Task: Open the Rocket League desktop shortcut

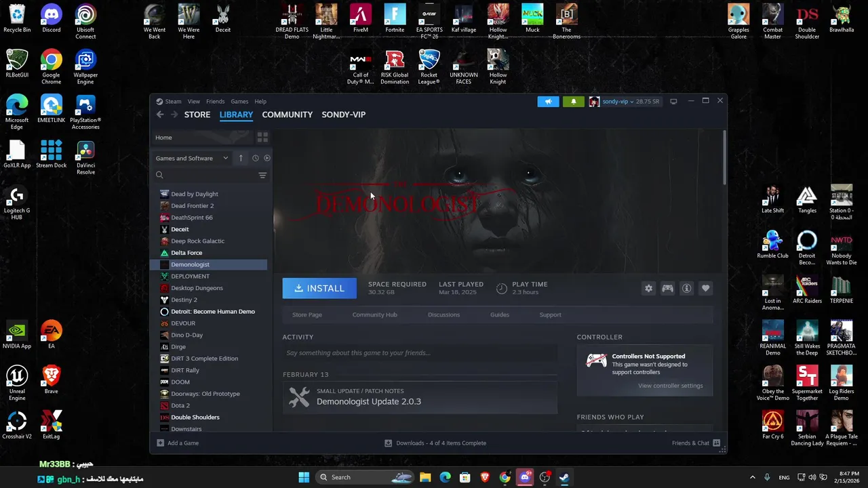Action: 429,67
